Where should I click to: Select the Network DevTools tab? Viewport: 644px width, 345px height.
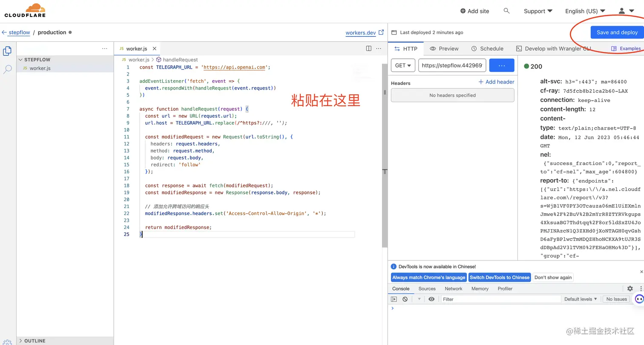tap(453, 289)
